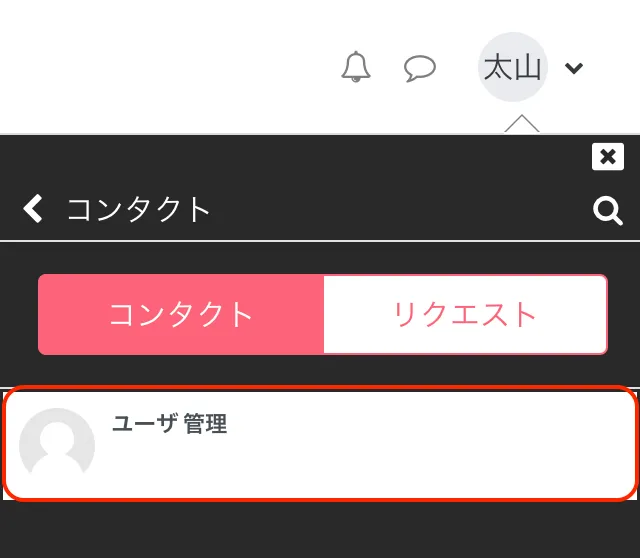The image size is (640, 558).
Task: Open the account menu next to 太山
Action: point(573,68)
